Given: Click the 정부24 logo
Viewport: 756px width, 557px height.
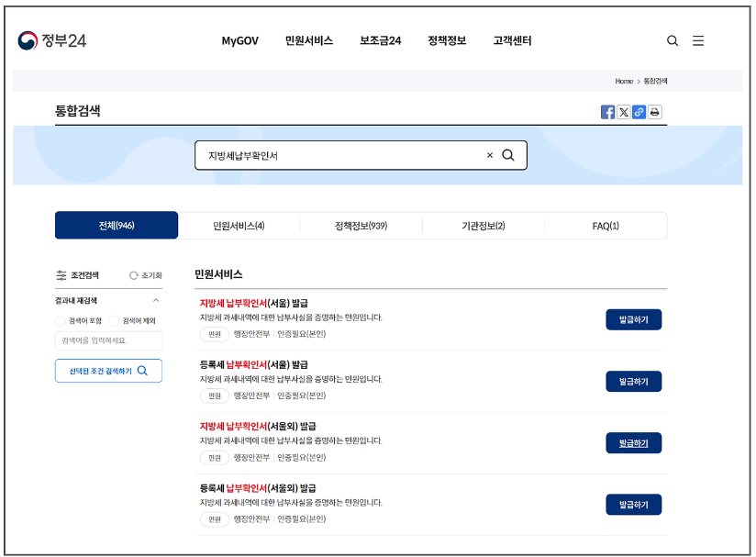Looking at the screenshot, I should click(x=52, y=40).
